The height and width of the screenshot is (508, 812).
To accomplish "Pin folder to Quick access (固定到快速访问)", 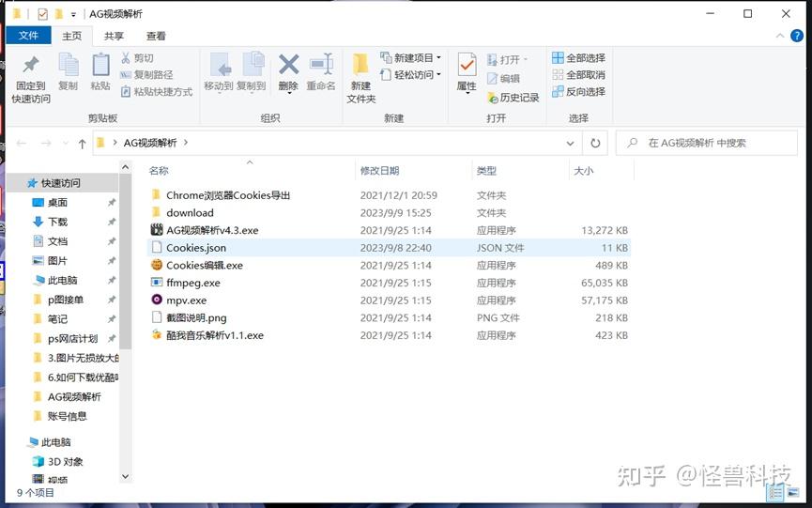I will (31, 79).
